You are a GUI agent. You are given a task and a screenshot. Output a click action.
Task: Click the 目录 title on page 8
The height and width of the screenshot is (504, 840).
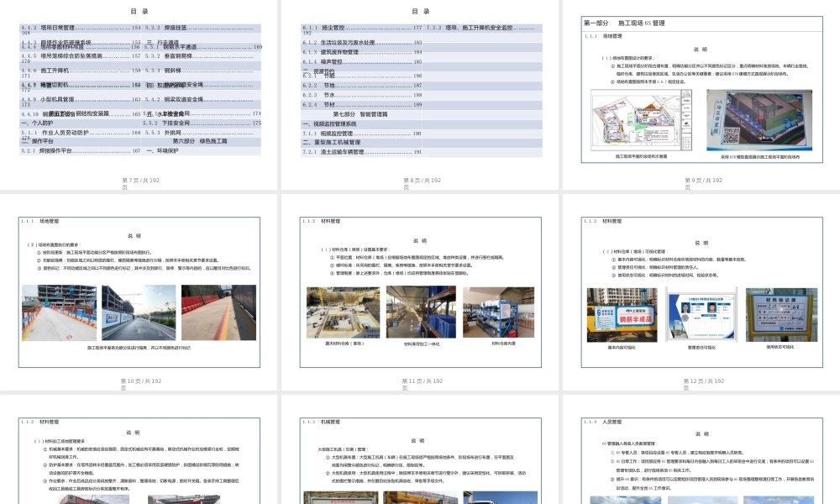tap(421, 11)
